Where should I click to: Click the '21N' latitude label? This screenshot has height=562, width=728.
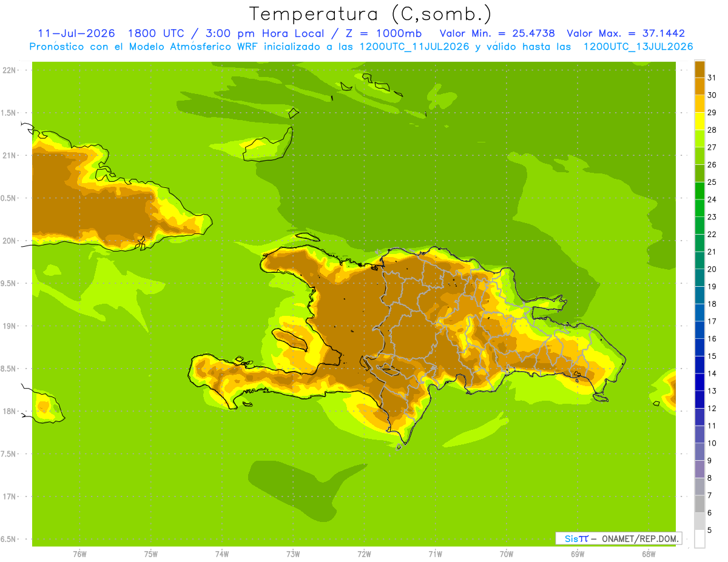9,155
